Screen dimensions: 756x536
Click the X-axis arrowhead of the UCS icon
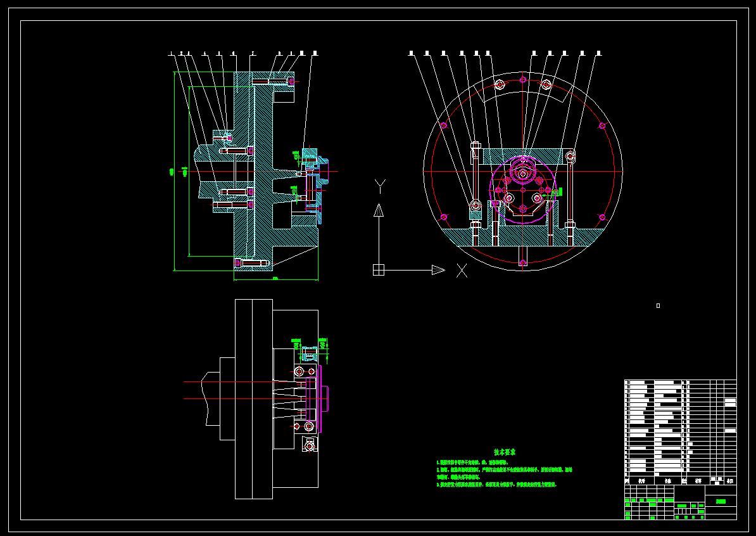438,270
